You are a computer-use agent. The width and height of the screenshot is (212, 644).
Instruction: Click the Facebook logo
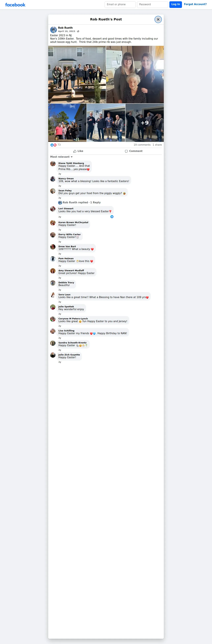click(15, 5)
